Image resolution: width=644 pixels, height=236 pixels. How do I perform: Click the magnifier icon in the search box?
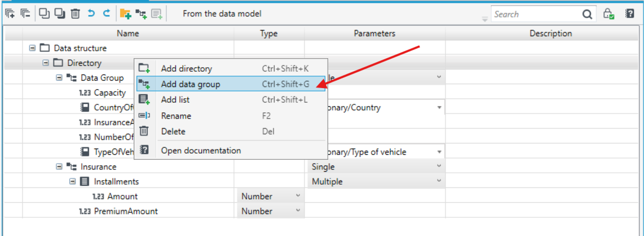pos(587,14)
